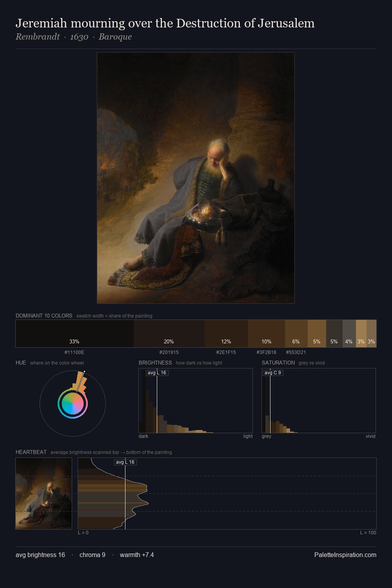The image size is (392, 588).
Task: Click the hex code #553D21
Action: click(296, 352)
